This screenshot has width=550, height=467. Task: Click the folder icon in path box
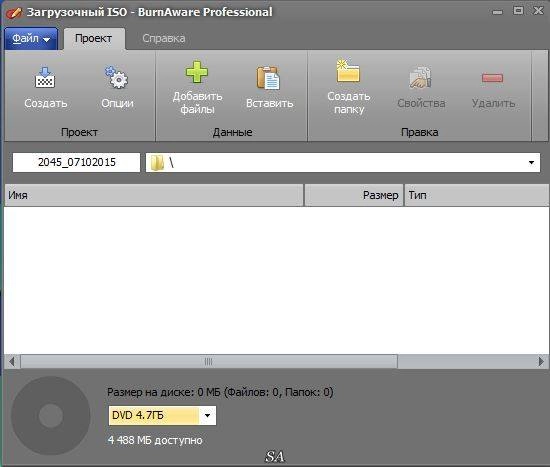coord(157,162)
